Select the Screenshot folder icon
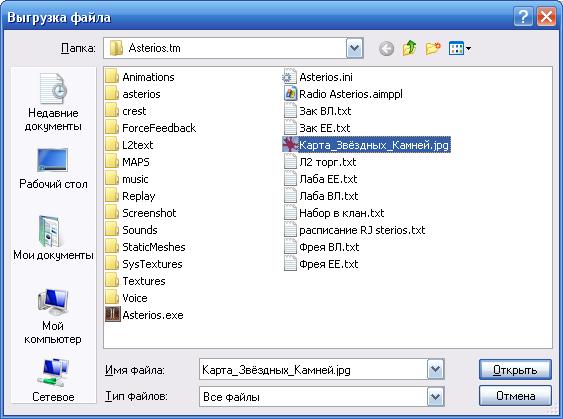Image resolution: width=563 pixels, height=419 pixels. click(112, 213)
